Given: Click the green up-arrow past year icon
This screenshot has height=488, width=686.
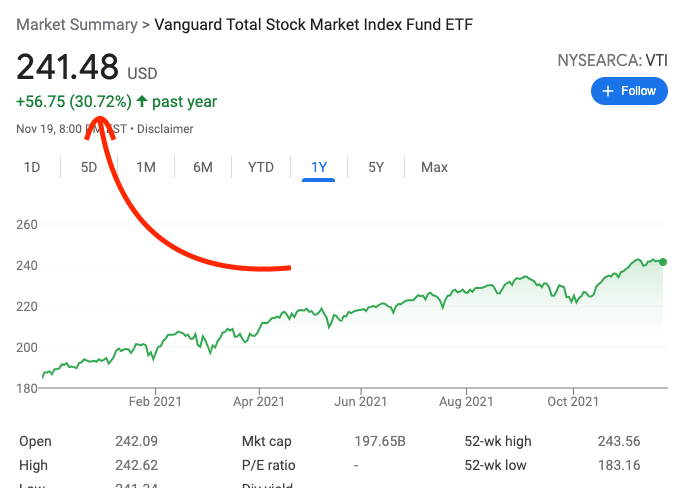Looking at the screenshot, I should pos(142,101).
